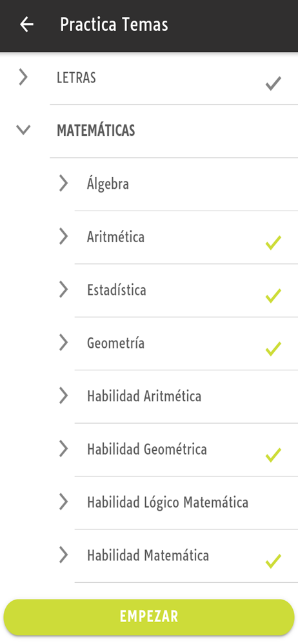The image size is (298, 644).
Task: Uncheck the Geometría checkmark
Action: [273, 348]
